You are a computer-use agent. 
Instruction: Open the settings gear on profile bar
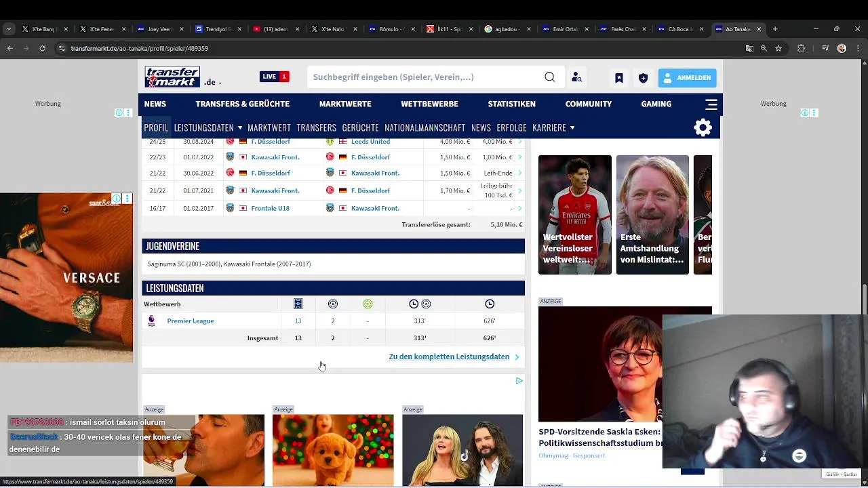pos(703,127)
